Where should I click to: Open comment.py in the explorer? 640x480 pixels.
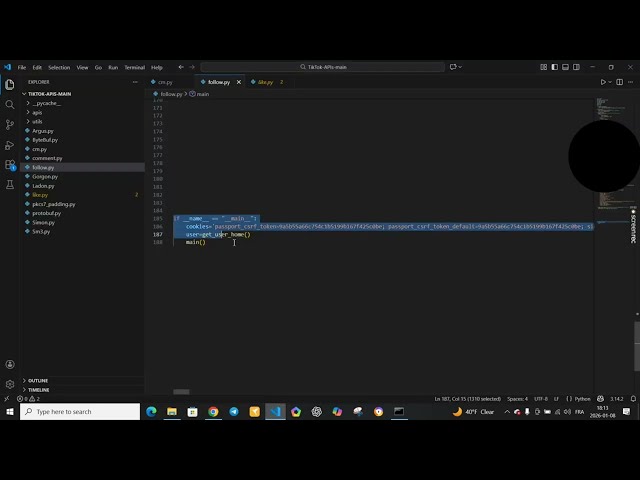pyautogui.click(x=47, y=158)
